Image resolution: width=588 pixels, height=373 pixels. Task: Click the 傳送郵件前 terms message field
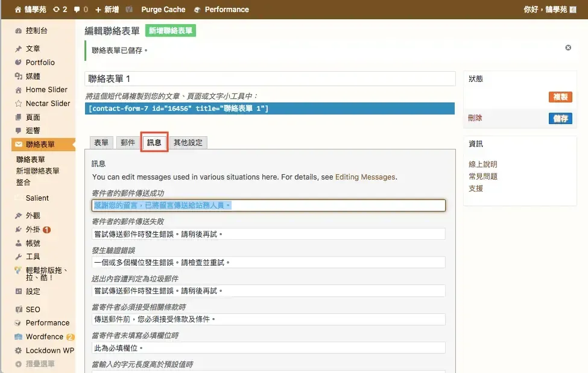point(268,319)
